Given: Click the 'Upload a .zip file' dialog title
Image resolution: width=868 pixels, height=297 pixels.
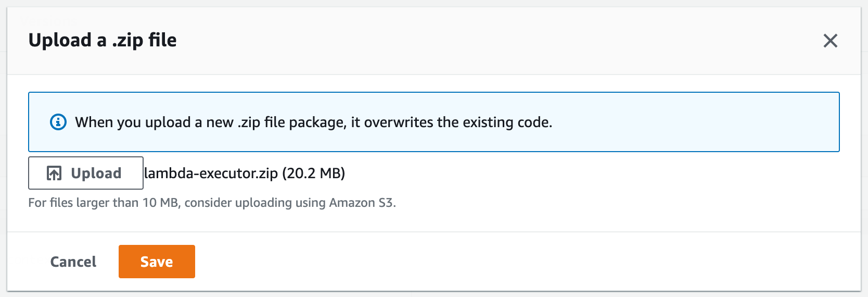Looking at the screenshot, I should (x=103, y=40).
